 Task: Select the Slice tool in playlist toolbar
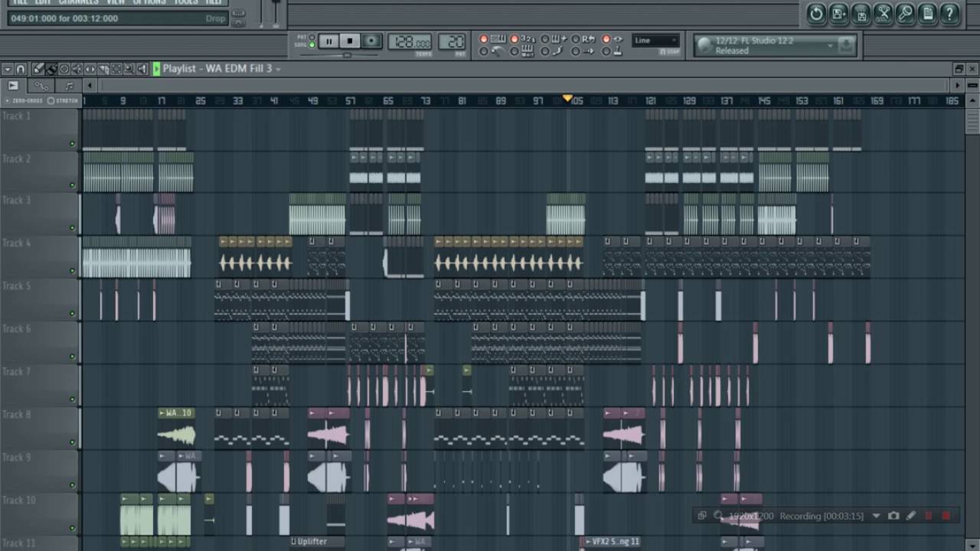click(103, 69)
